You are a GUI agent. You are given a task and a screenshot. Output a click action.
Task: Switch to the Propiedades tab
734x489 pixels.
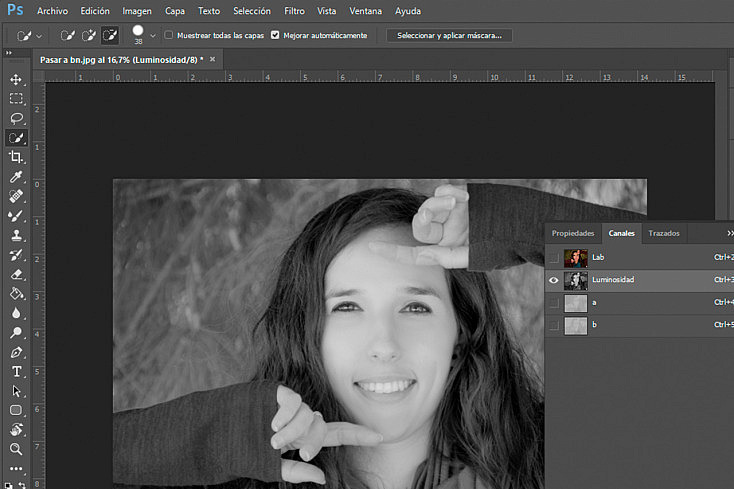[573, 233]
